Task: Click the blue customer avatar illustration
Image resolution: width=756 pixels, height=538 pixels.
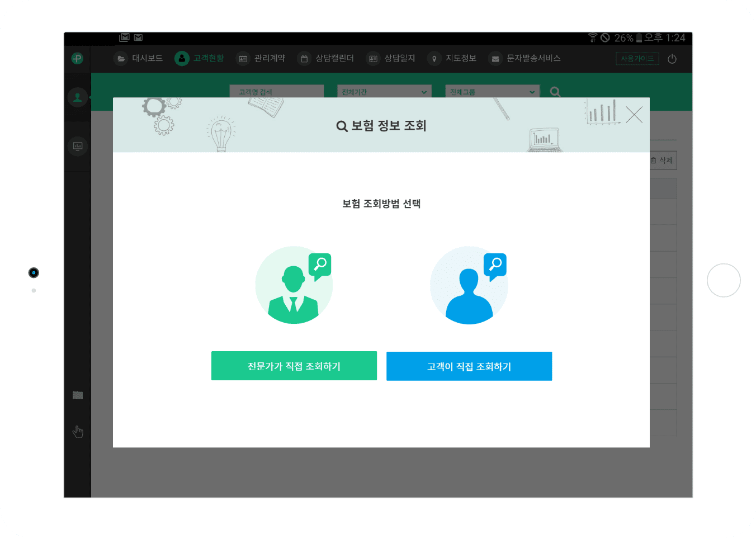Action: 469,285
